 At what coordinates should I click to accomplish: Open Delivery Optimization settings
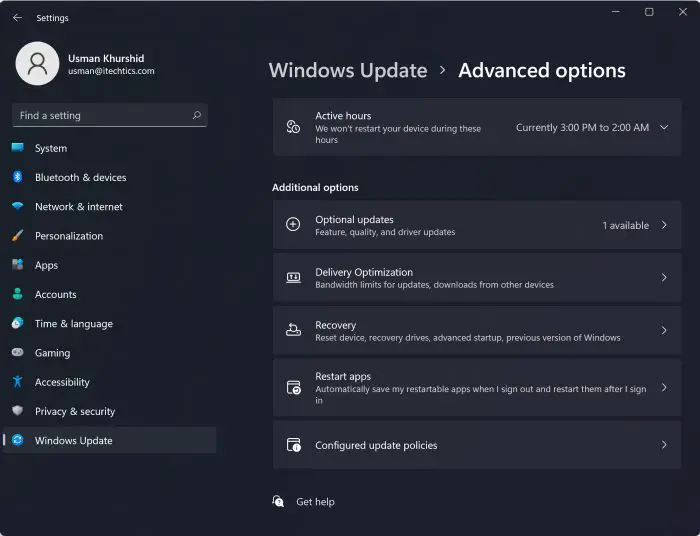click(477, 278)
